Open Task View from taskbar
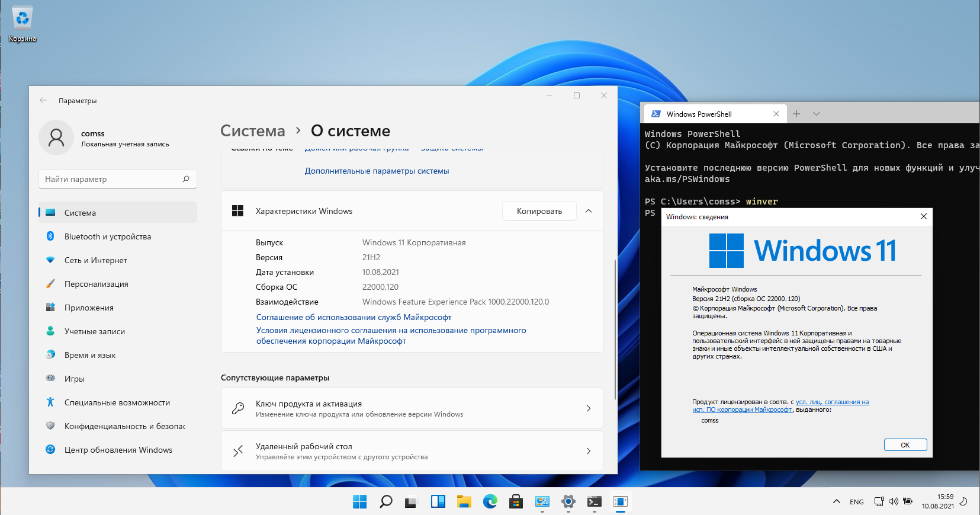 (412, 502)
